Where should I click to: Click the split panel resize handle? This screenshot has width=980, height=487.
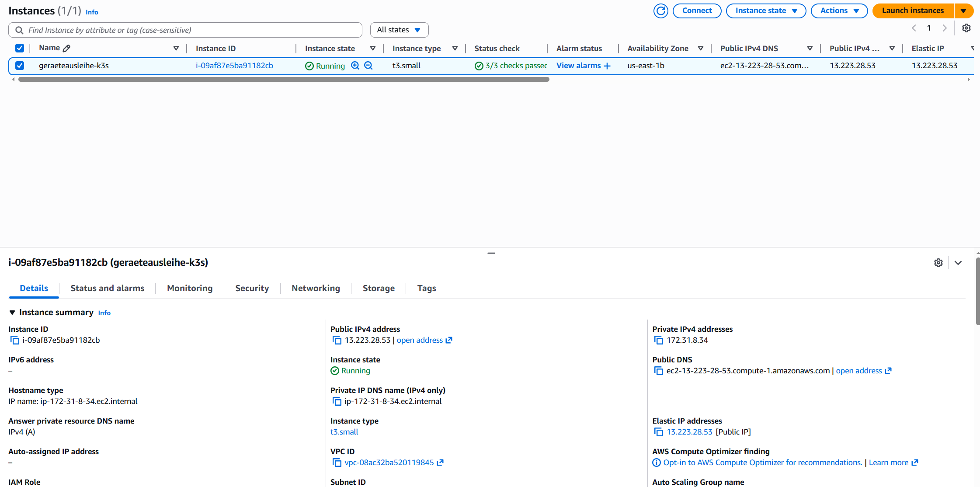point(491,253)
